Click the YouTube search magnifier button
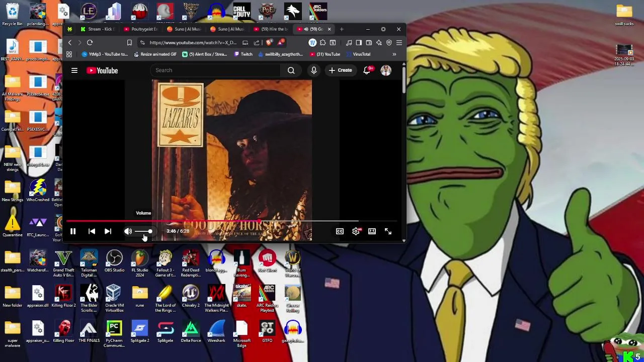Screen dimensions: 644x362 pyautogui.click(x=291, y=70)
